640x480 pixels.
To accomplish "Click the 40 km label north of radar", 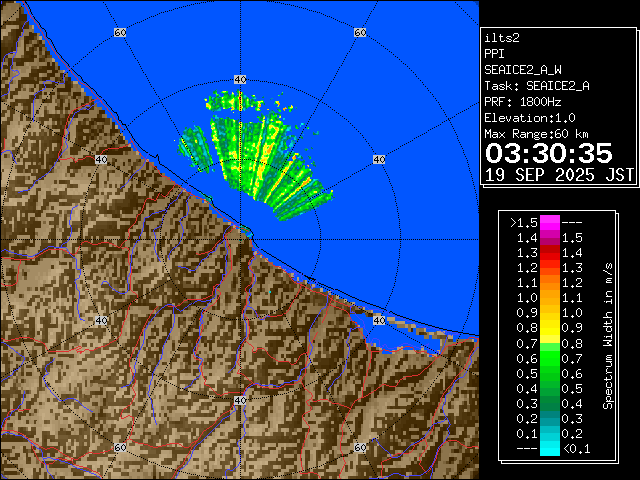I will (x=239, y=79).
